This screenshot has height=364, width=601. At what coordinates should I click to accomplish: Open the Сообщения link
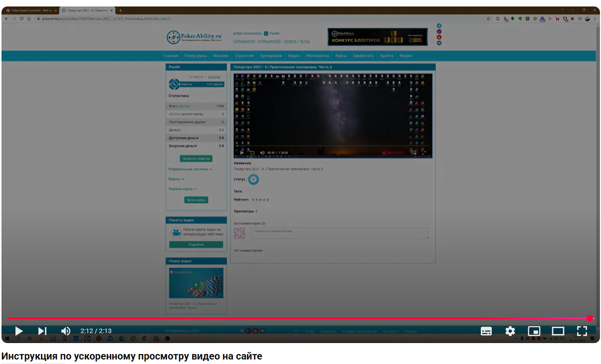tap(244, 41)
